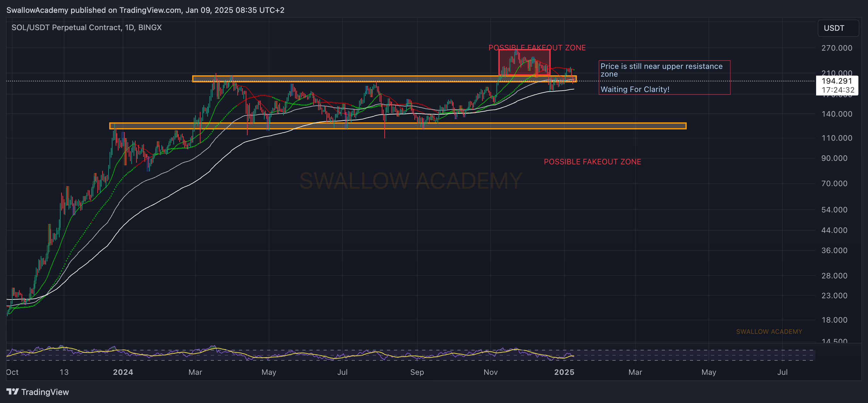Viewport: 868px width, 403px height.
Task: Click the current price label 194.291
Action: (837, 81)
